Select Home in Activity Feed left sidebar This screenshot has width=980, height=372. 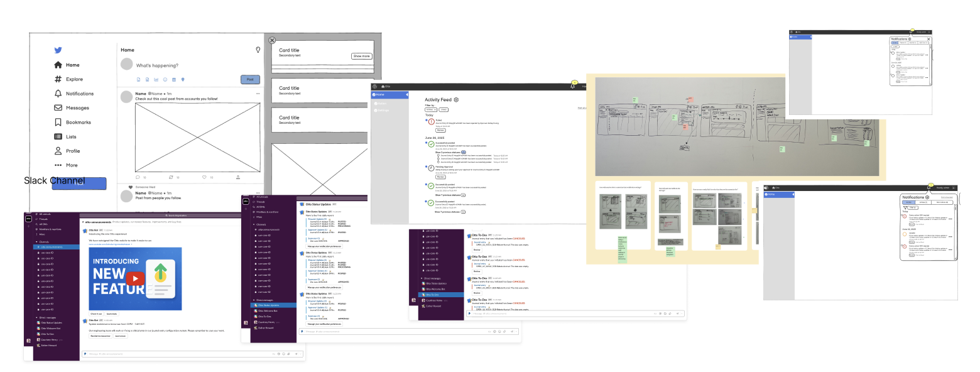(389, 94)
